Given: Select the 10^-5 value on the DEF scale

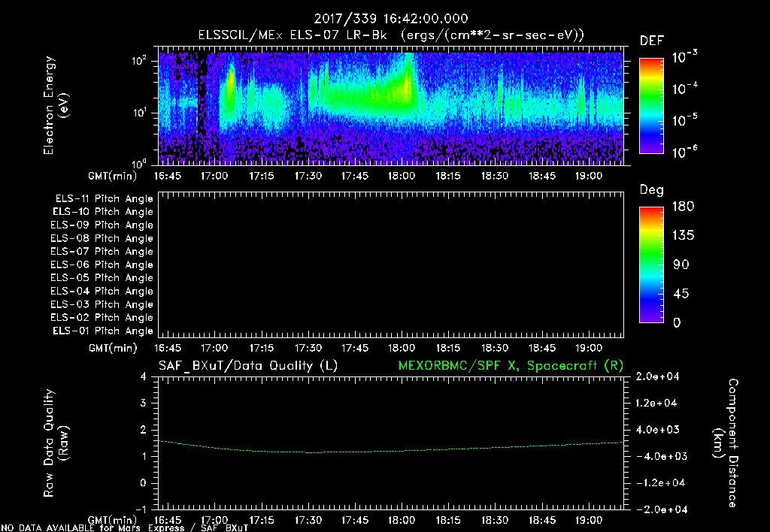Looking at the screenshot, I should (684, 119).
